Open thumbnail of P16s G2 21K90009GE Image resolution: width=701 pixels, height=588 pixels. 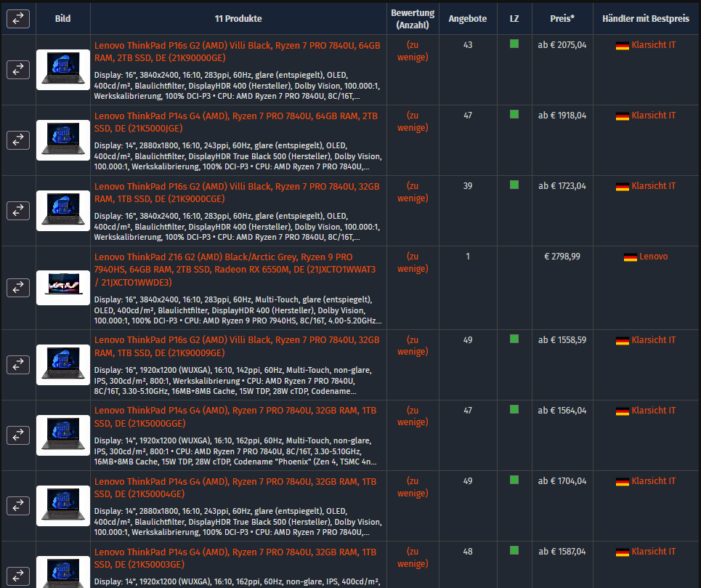(63, 365)
